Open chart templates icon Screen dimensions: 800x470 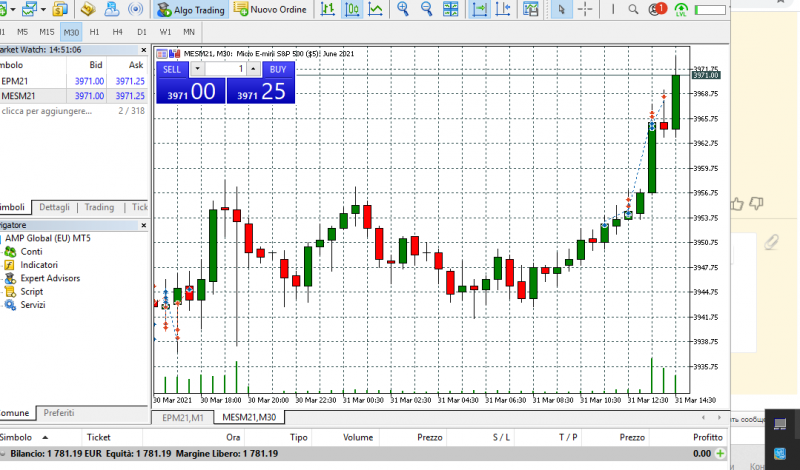531,9
